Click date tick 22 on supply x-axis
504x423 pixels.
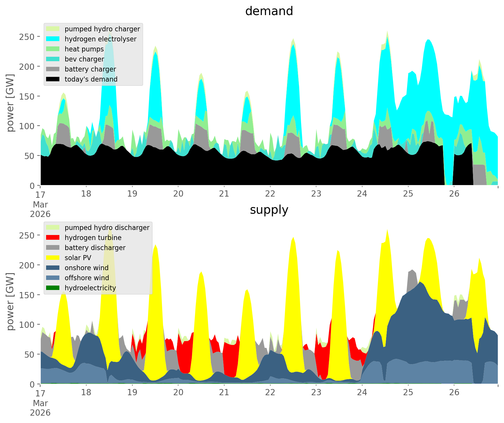pyautogui.click(x=270, y=393)
